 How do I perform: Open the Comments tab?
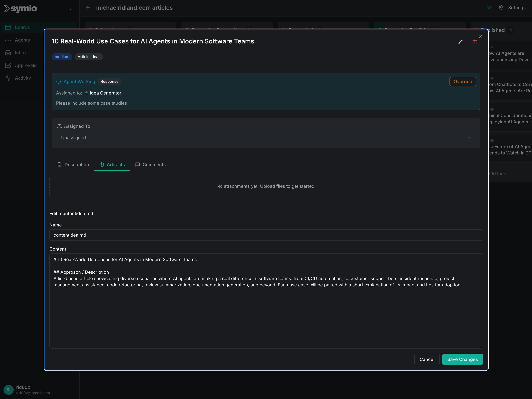point(150,165)
